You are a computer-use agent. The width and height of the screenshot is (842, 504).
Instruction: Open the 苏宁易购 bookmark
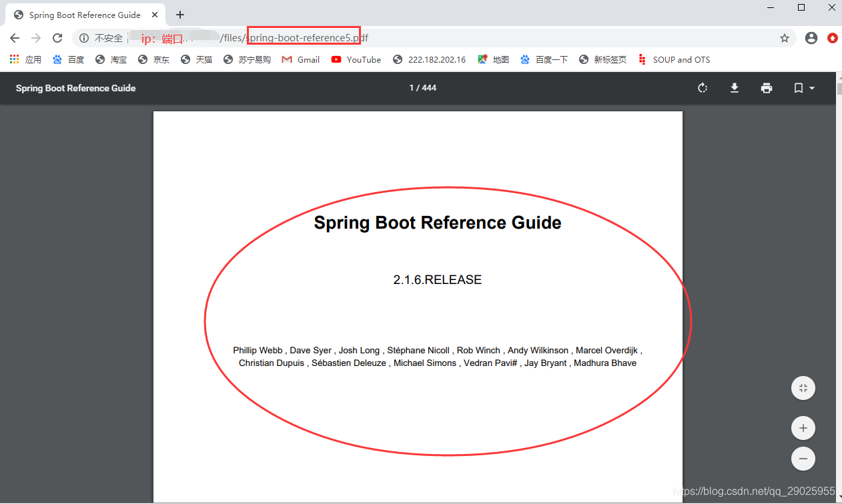pos(248,59)
